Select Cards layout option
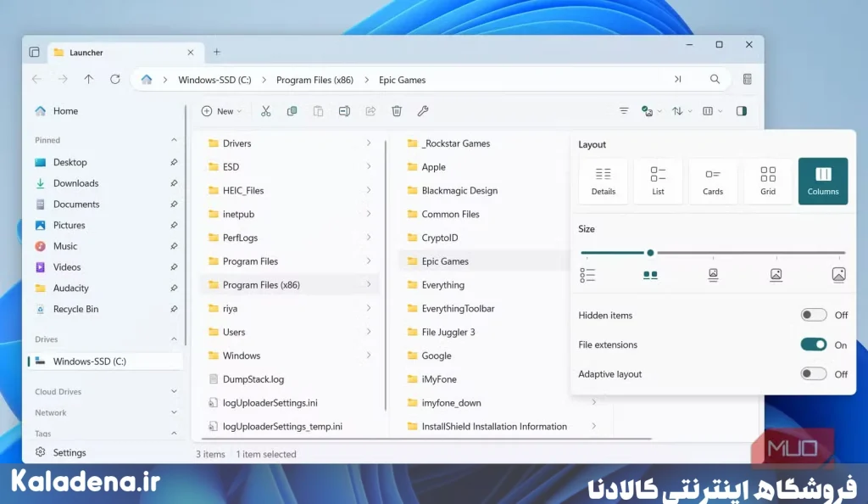Viewport: 868px width, 504px height. tap(712, 181)
